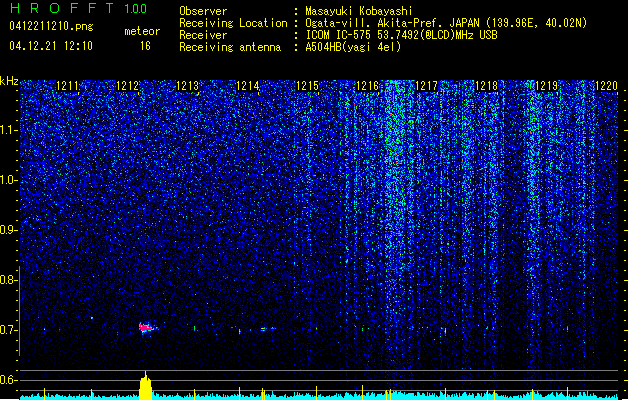Click the ICOM IC-575 receiver text
This screenshot has height=400, width=629.
tap(401, 35)
